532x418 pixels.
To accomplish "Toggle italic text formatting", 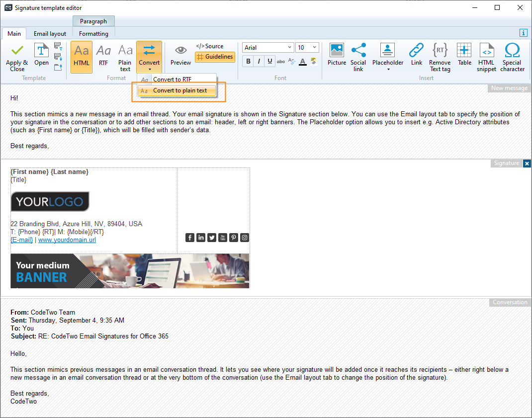I will click(x=259, y=61).
